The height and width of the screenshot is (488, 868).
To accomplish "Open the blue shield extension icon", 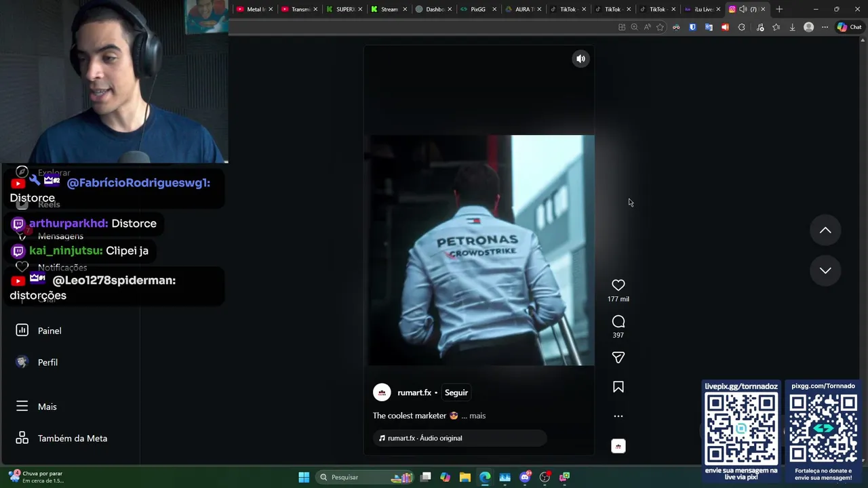I will point(692,27).
